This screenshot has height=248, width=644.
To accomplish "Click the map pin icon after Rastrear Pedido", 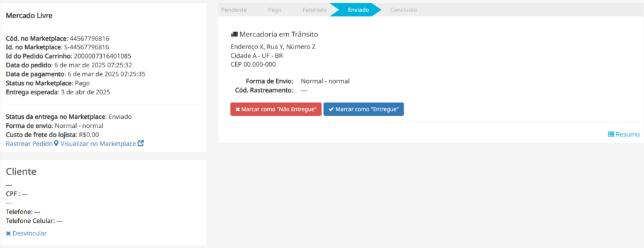I will point(56,144).
